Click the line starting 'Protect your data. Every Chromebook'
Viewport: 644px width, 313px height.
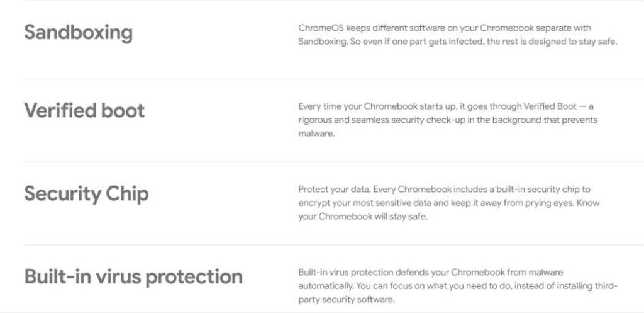(x=444, y=189)
